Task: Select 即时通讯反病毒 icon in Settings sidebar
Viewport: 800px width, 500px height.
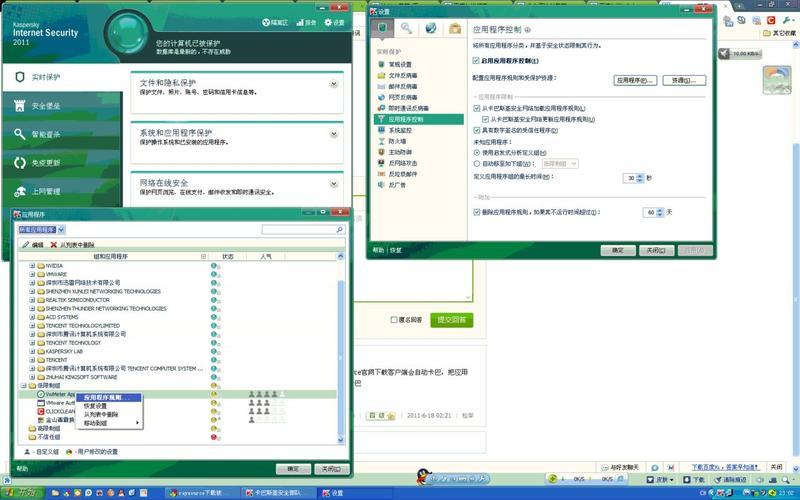Action: pos(381,108)
